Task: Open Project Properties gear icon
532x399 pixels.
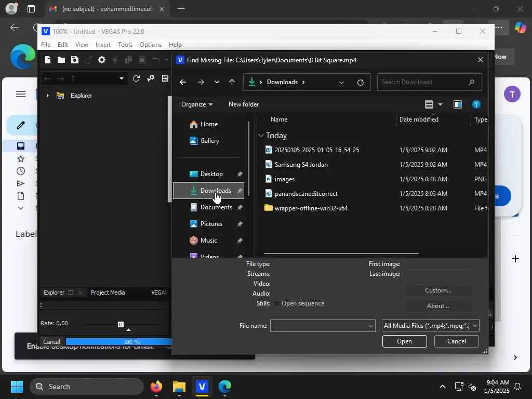Action: [101, 60]
